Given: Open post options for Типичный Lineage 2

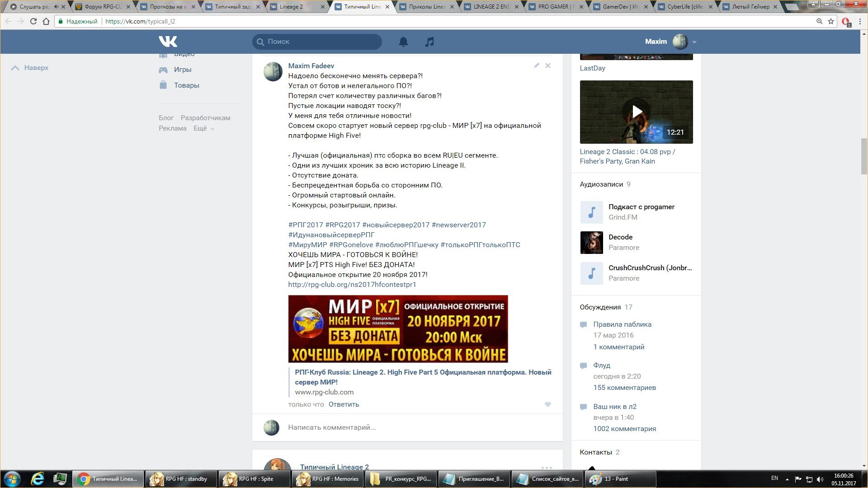Looking at the screenshot, I should pyautogui.click(x=547, y=467).
